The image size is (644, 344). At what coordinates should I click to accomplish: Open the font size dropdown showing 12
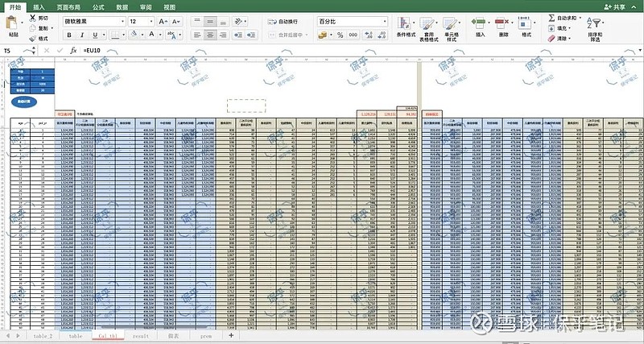pyautogui.click(x=151, y=22)
